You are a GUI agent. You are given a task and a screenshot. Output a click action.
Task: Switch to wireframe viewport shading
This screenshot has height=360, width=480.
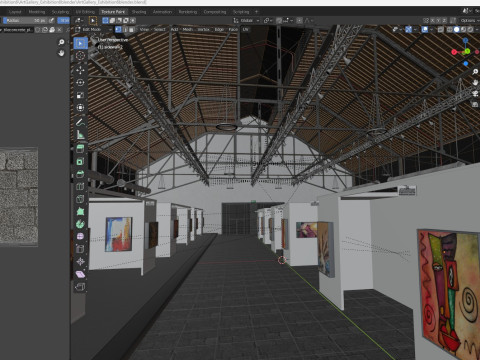coord(450,29)
